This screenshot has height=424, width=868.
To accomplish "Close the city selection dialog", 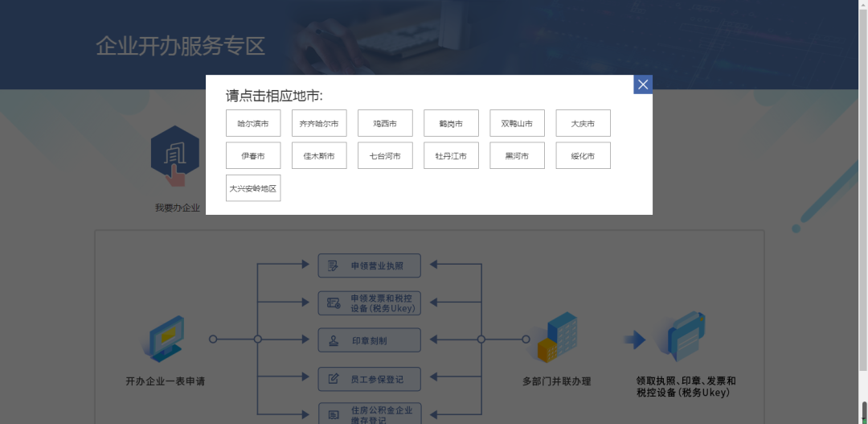I will coord(643,84).
